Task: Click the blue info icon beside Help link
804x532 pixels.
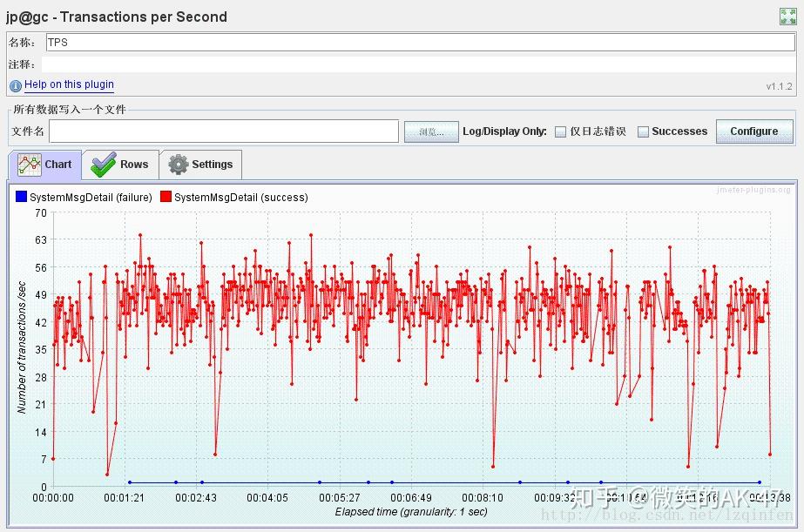Action: pyautogui.click(x=16, y=85)
